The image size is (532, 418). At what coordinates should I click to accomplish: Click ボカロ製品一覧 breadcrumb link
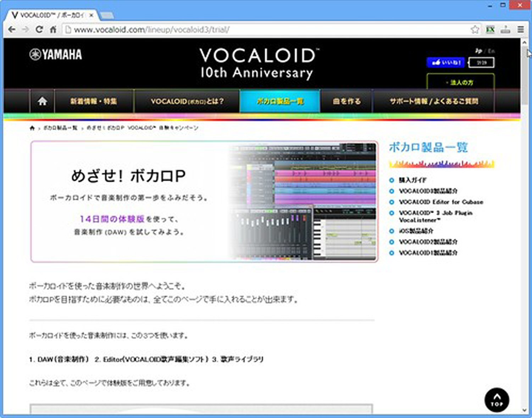click(60, 128)
